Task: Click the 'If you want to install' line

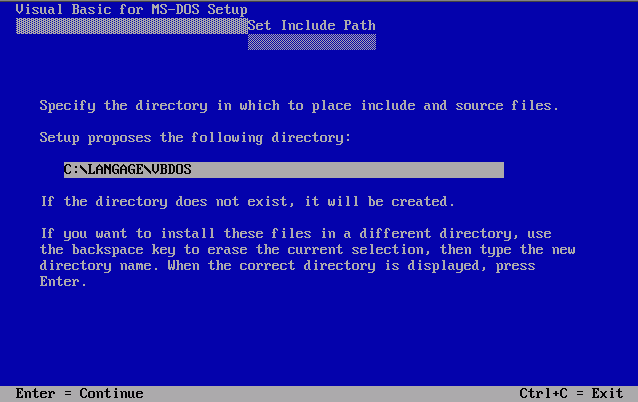Action: [x=296, y=234]
